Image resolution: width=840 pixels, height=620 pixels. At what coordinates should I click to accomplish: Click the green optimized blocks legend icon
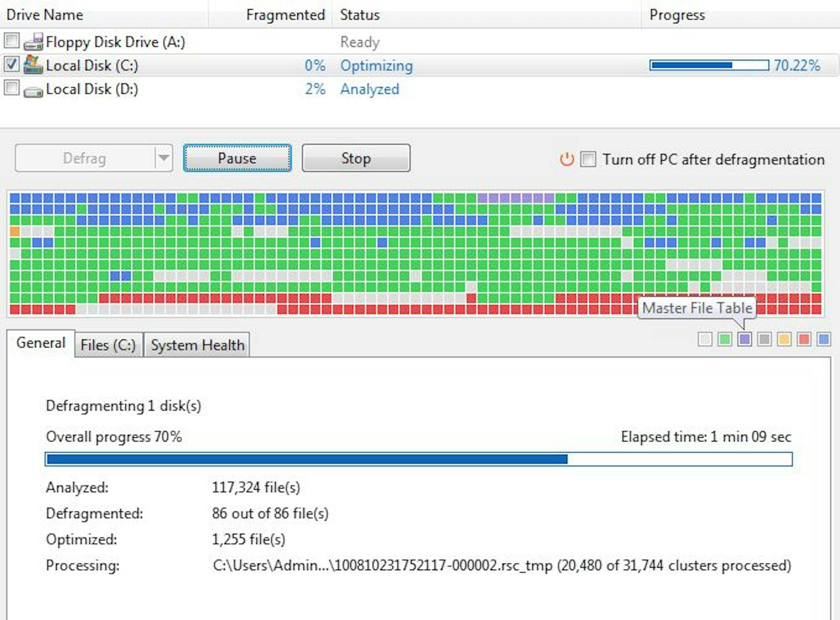pyautogui.click(x=724, y=340)
